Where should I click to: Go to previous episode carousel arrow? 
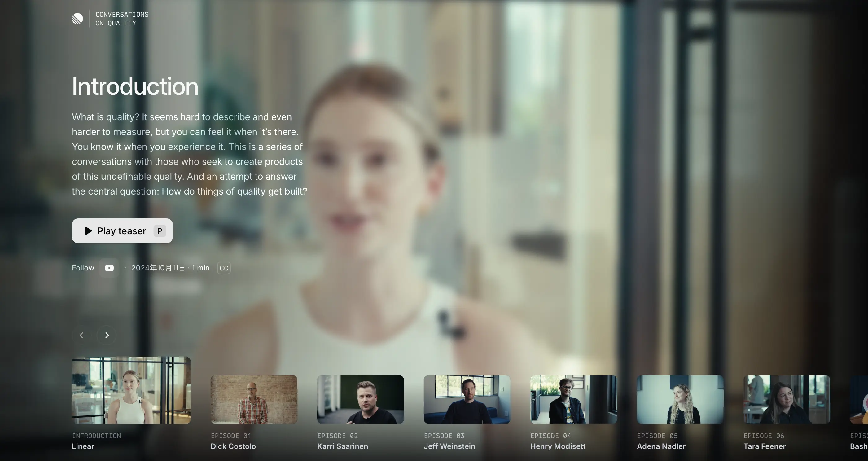click(81, 335)
